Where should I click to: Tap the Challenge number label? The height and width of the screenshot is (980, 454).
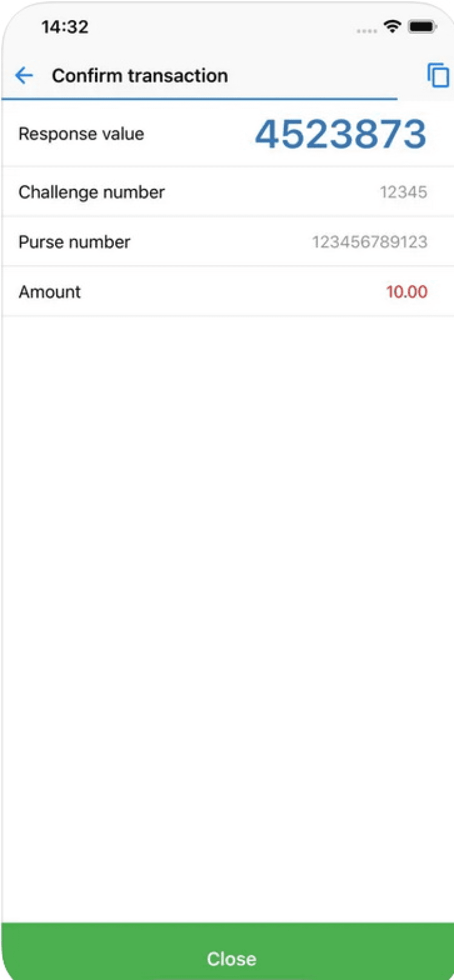pos(91,192)
